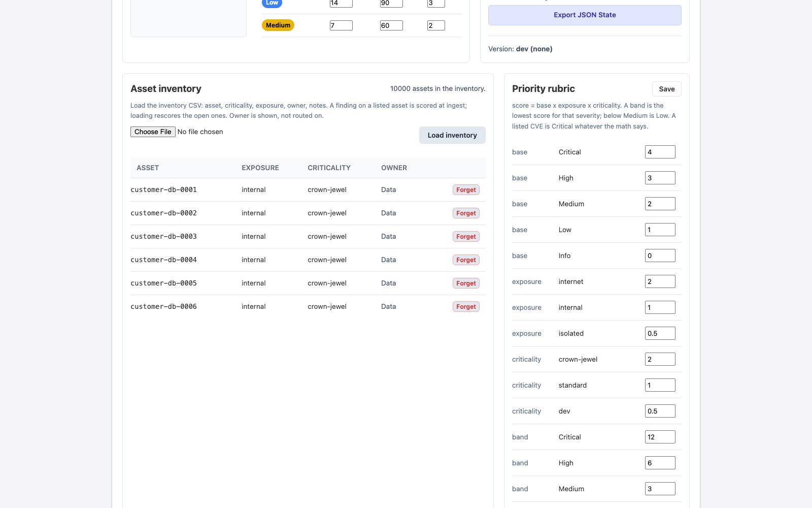Select asset name customer-db-0006
Screen dimensions: 812x508
coord(163,307)
